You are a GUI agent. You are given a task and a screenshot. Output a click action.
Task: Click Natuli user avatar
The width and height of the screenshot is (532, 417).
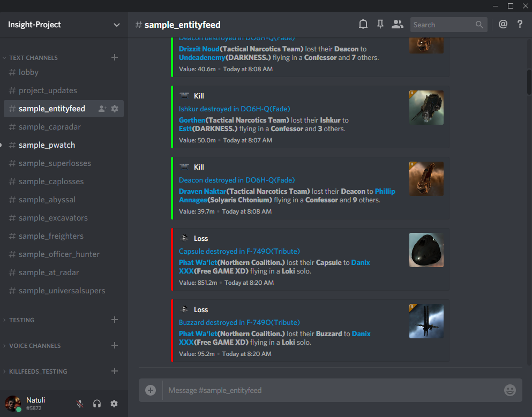coord(13,404)
